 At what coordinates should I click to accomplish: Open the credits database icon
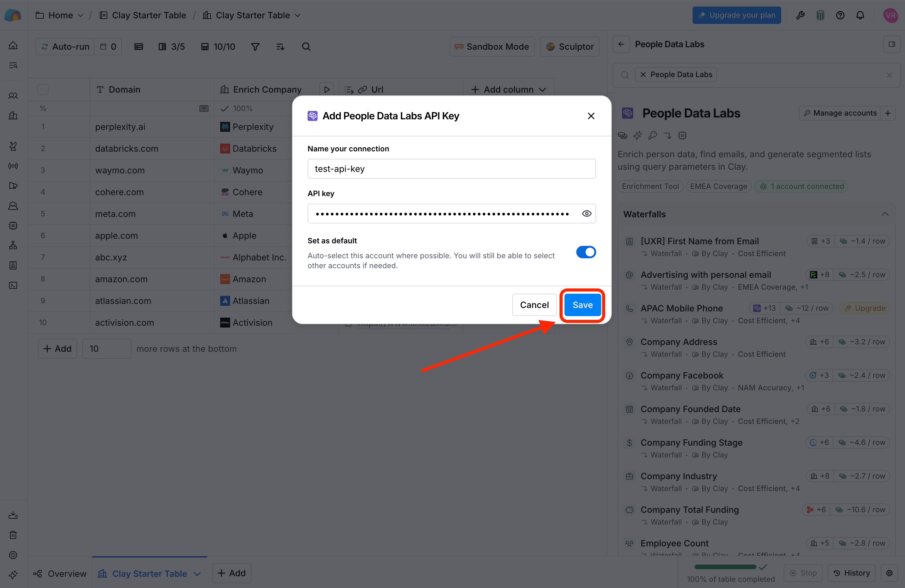point(820,15)
